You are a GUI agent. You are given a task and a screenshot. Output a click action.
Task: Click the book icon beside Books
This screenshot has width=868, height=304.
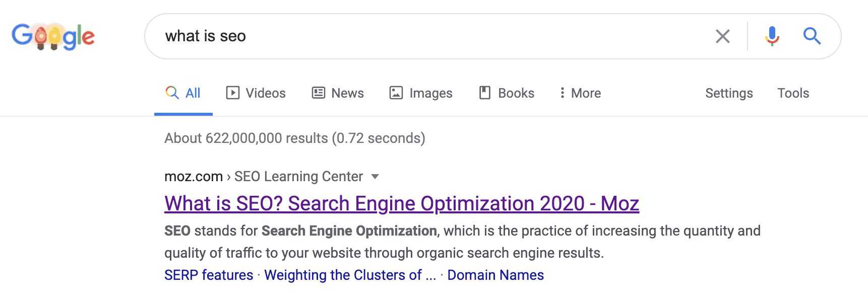tap(485, 93)
